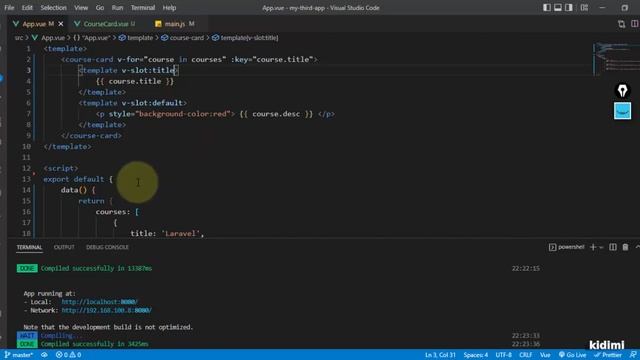Click line 7 background-color:red paragraph
Screen dimensions: 640x360
215,114
